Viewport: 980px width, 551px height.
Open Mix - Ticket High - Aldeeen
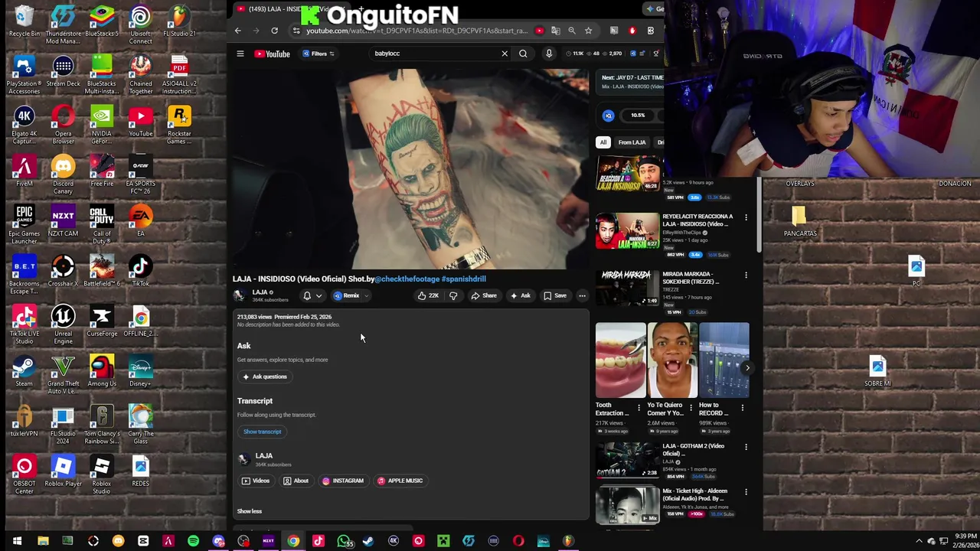tap(627, 505)
